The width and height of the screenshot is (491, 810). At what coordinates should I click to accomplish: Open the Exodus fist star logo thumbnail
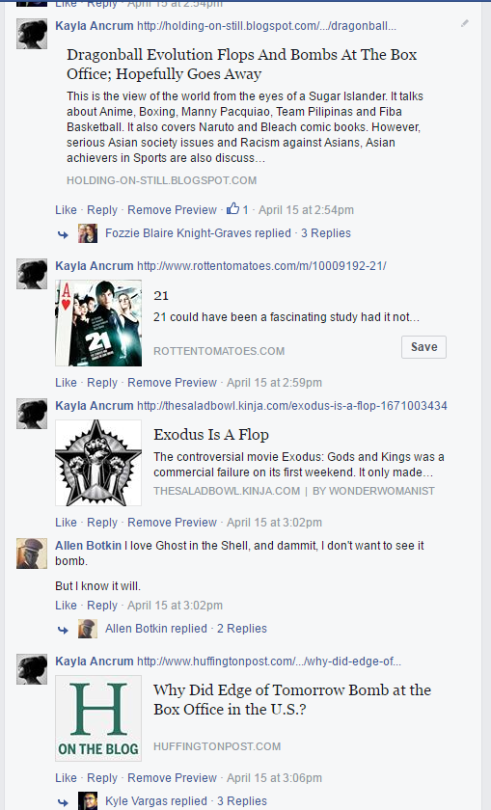[x=99, y=462]
